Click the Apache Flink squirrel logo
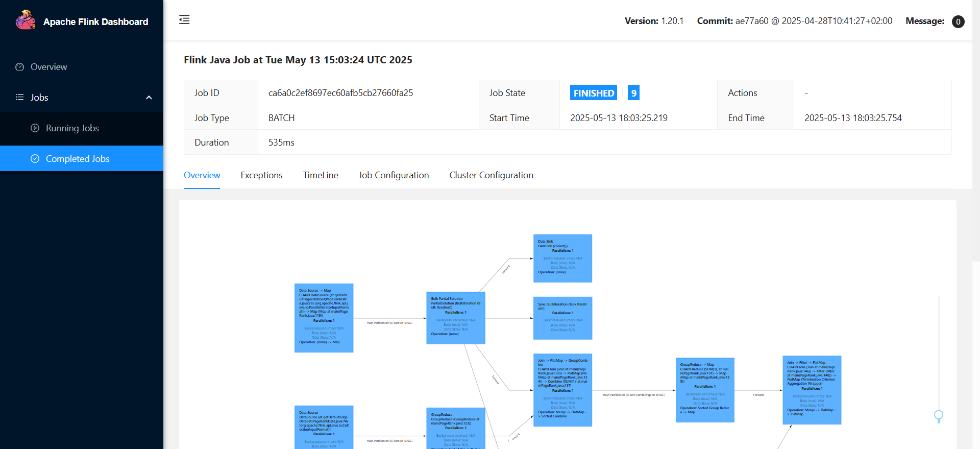 [x=26, y=20]
